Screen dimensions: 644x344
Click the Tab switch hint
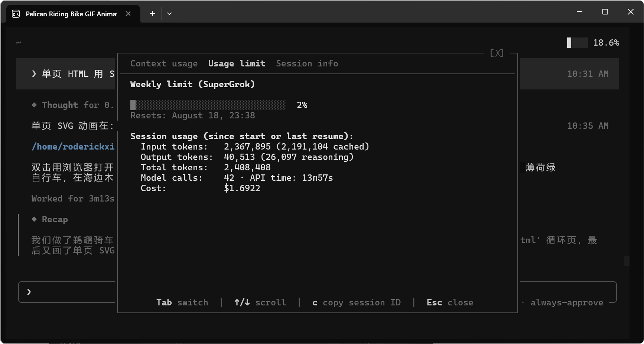coord(182,302)
